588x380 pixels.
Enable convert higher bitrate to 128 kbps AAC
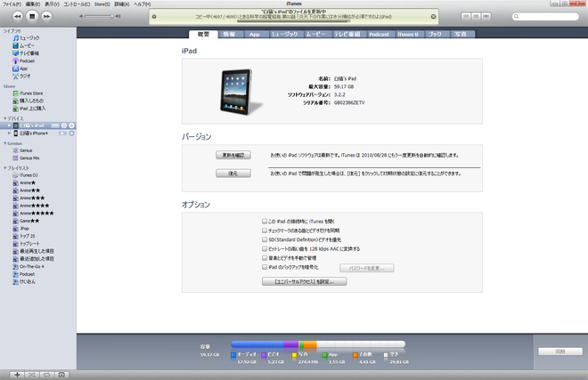click(x=265, y=248)
